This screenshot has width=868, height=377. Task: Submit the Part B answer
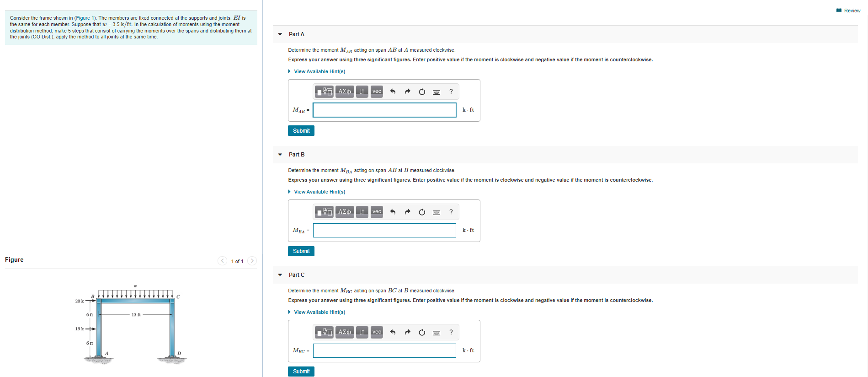[301, 251]
